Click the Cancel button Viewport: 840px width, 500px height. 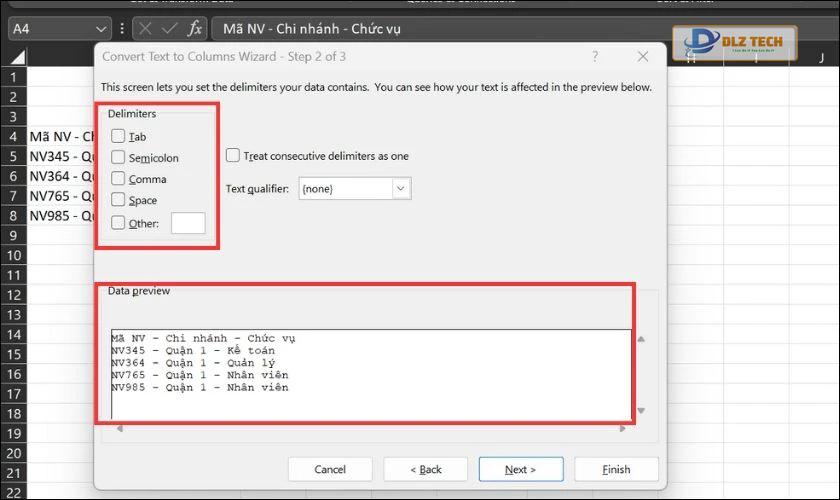pyautogui.click(x=330, y=469)
